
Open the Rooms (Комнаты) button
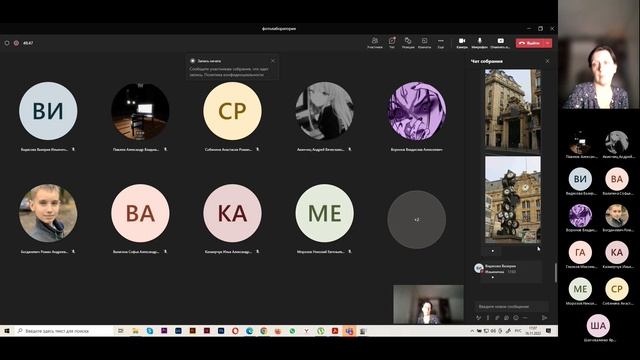pos(424,42)
